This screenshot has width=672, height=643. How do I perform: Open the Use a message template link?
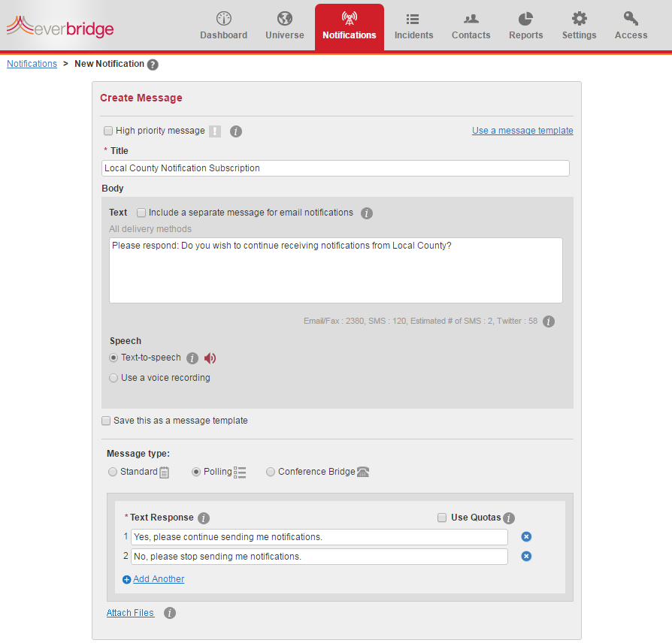522,130
